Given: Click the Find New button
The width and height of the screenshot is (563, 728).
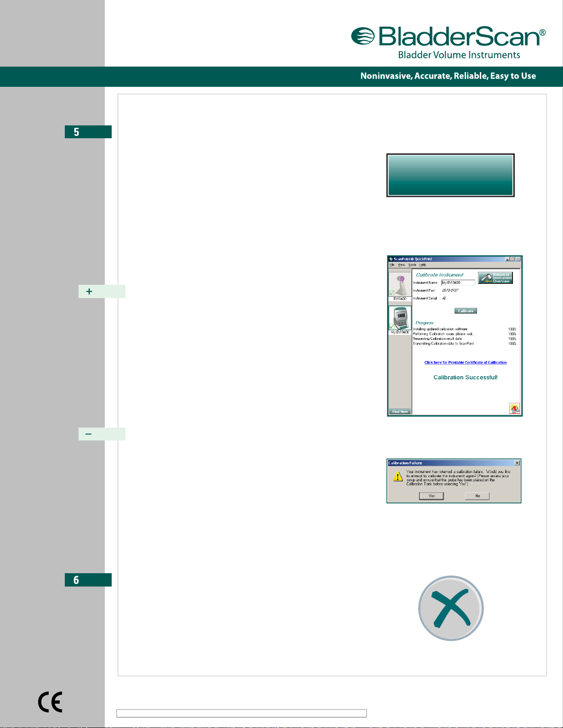Looking at the screenshot, I should [x=400, y=412].
